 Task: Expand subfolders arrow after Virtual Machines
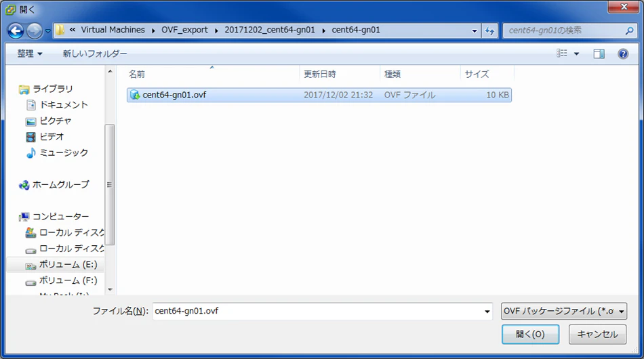click(x=153, y=30)
